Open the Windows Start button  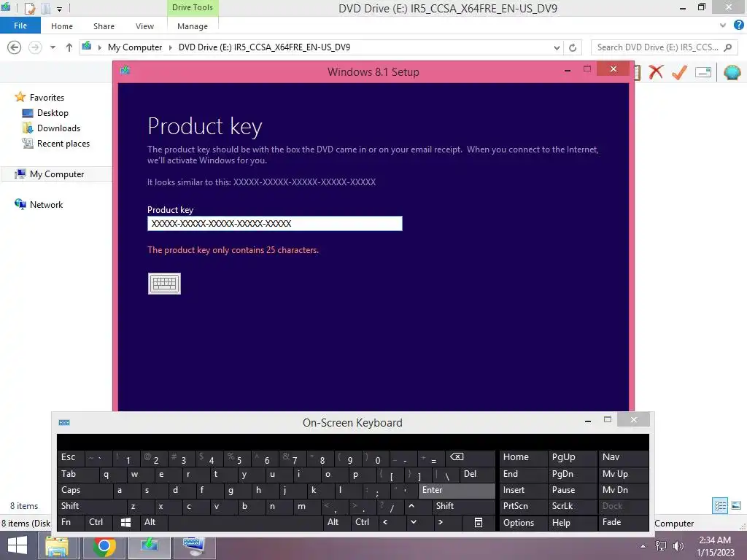[x=18, y=545]
